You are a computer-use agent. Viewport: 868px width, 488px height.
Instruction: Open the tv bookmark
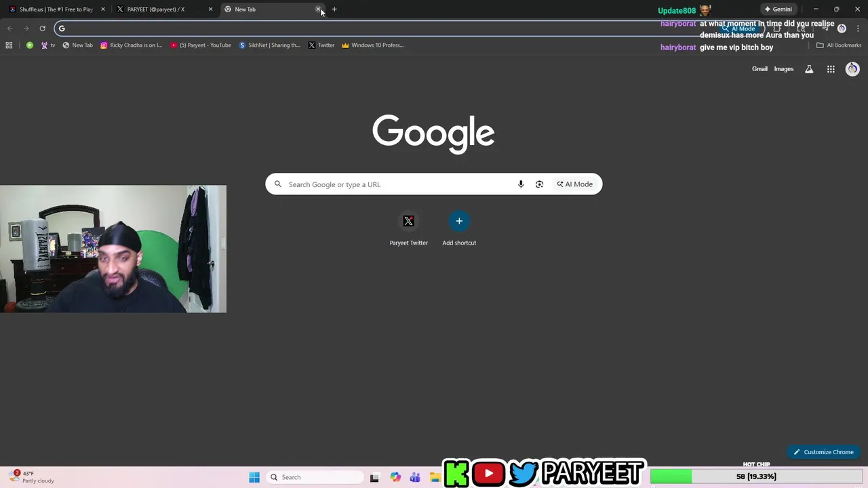48,45
